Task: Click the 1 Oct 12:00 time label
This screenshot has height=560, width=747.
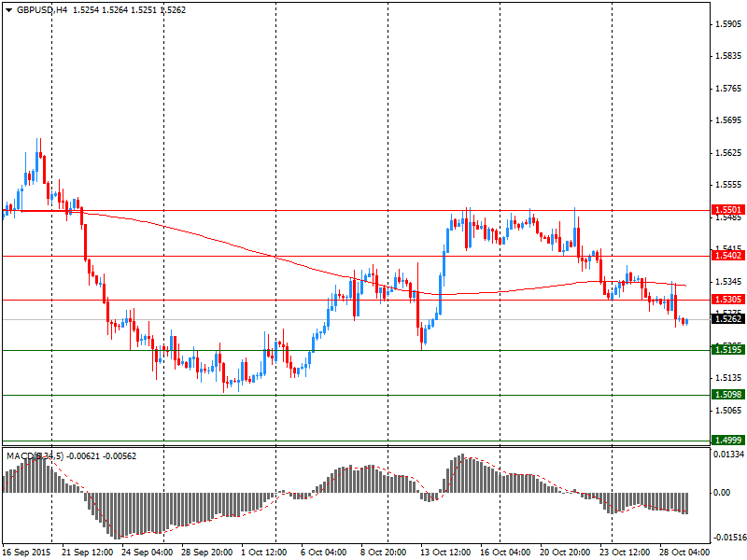Action: pyautogui.click(x=264, y=553)
